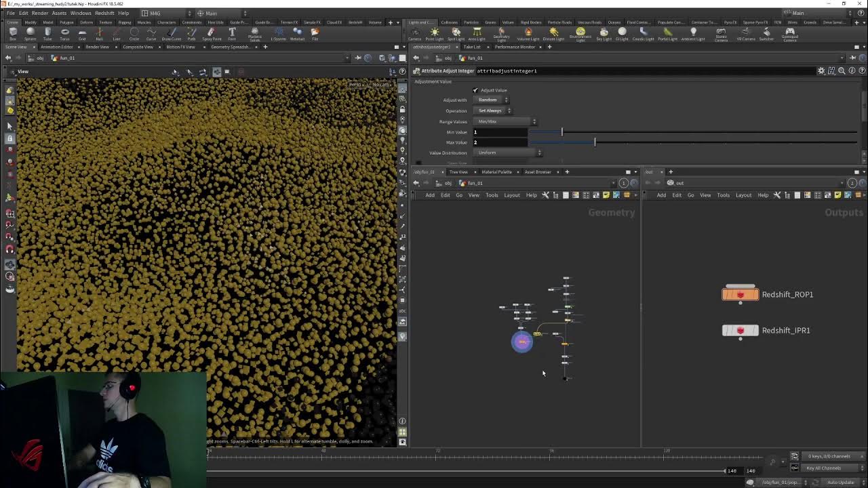This screenshot has height=488, width=868.
Task: Select the Tube shelf tool
Action: [47, 33]
